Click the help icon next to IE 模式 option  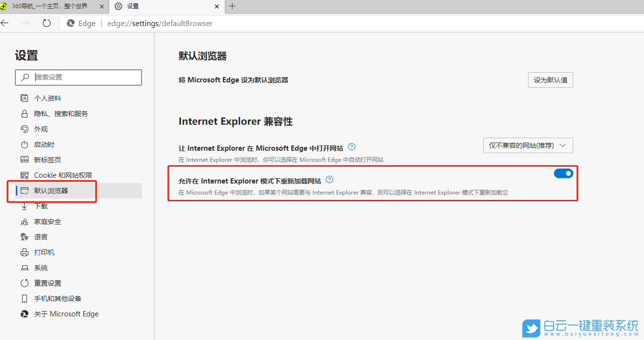[x=329, y=179]
